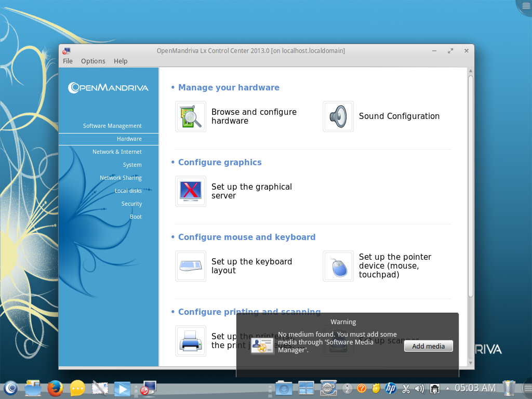This screenshot has width=532, height=399.
Task: Click the network connection tray icon
Action: (x=435, y=388)
